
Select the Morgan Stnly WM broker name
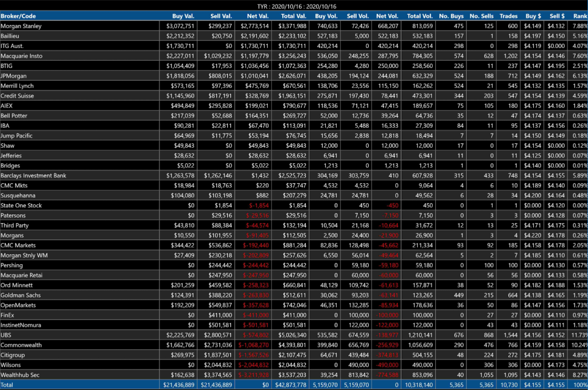24,255
